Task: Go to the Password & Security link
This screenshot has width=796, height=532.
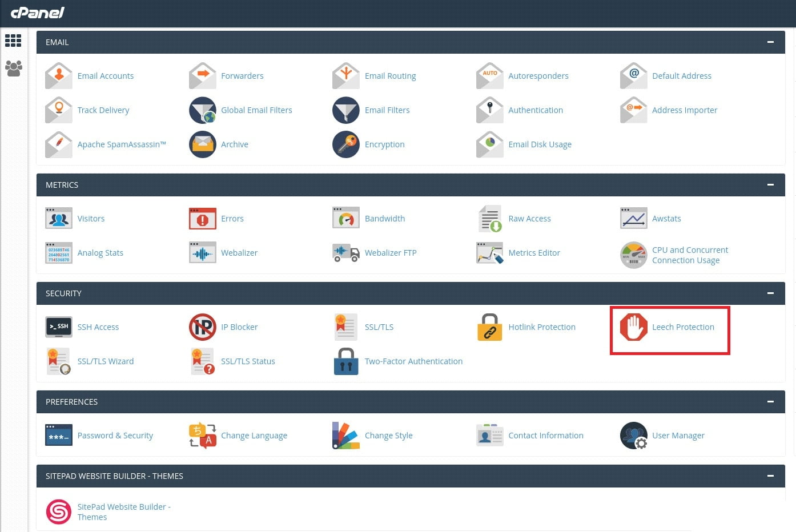Action: pos(115,436)
